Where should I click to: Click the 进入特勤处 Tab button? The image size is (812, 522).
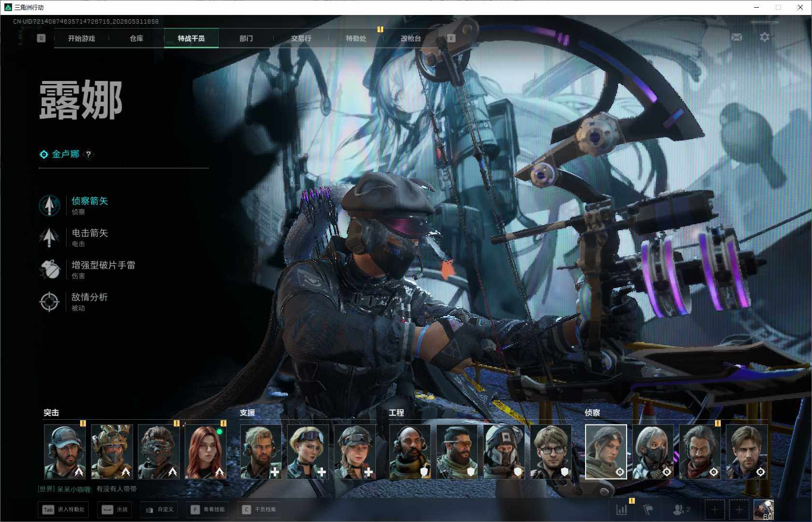[x=64, y=509]
